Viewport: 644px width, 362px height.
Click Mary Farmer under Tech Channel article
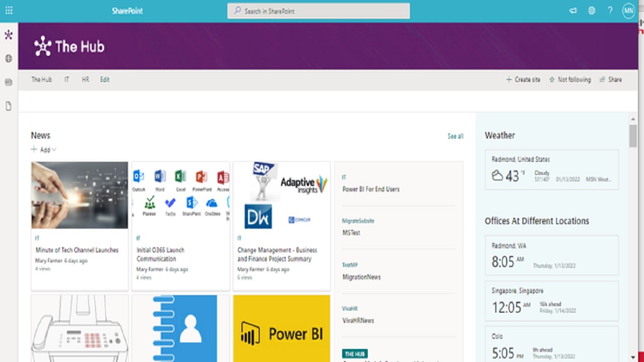49,261
